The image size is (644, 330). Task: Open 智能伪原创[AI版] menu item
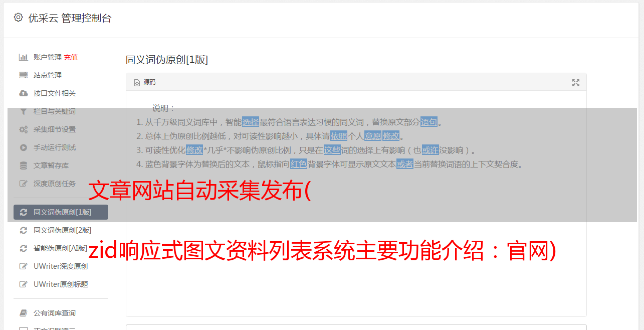click(61, 248)
